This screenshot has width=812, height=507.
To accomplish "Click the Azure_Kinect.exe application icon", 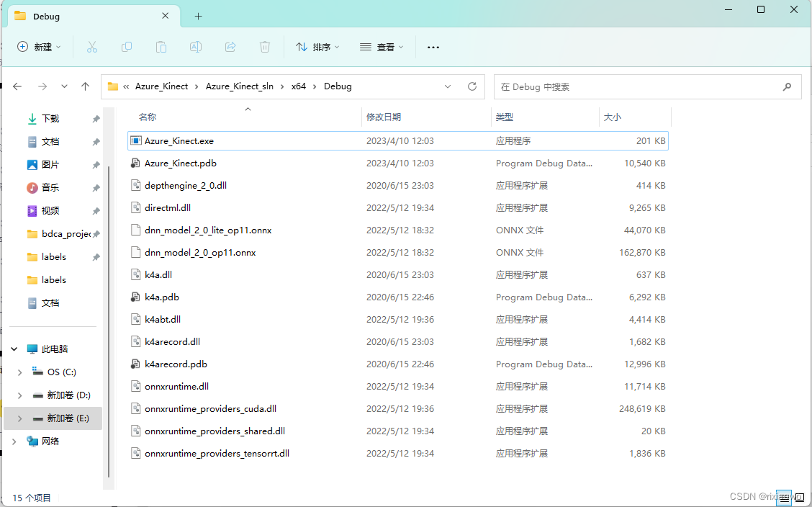I will [135, 141].
